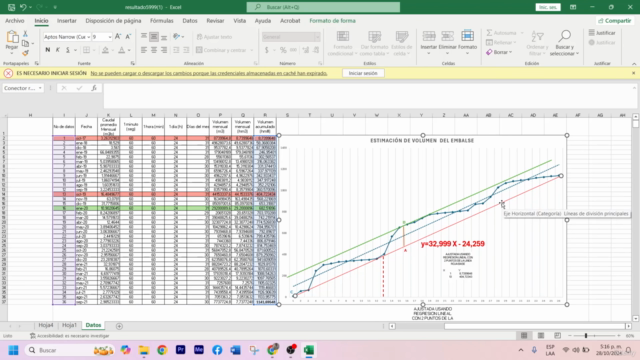Click Ajustar texto wrap button
640x360 pixels.
click(215, 37)
